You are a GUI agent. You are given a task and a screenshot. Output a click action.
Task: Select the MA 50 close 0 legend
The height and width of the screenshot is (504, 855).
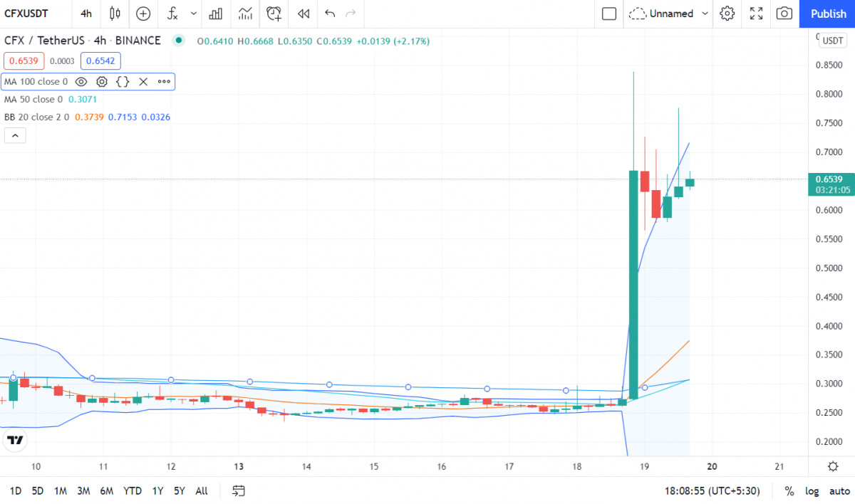[x=33, y=100]
